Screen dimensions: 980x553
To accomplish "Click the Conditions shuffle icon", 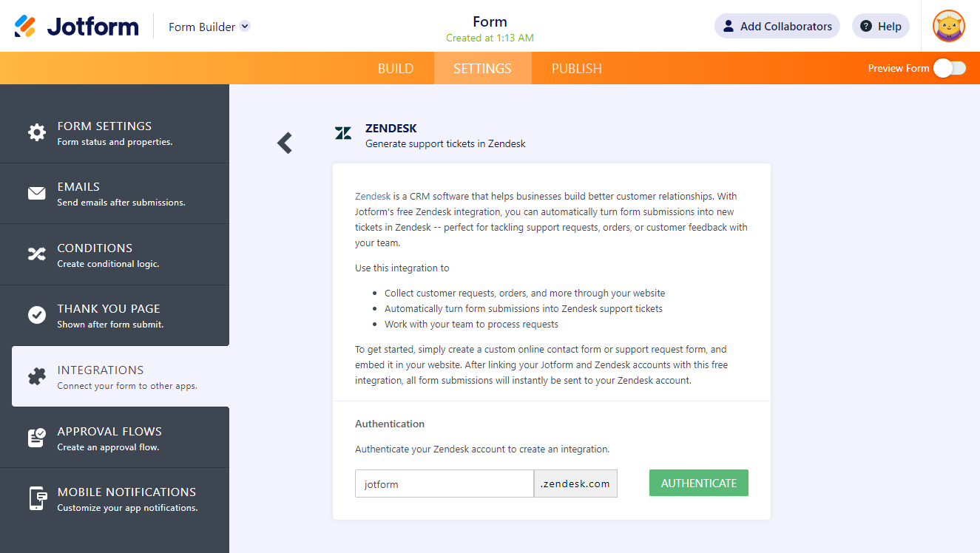I will [x=37, y=254].
